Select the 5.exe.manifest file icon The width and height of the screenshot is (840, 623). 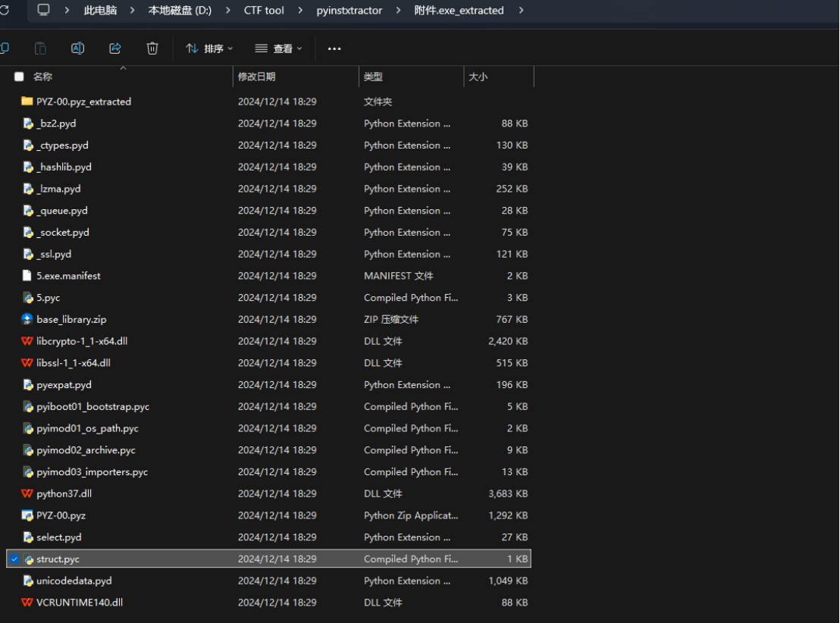coord(27,276)
